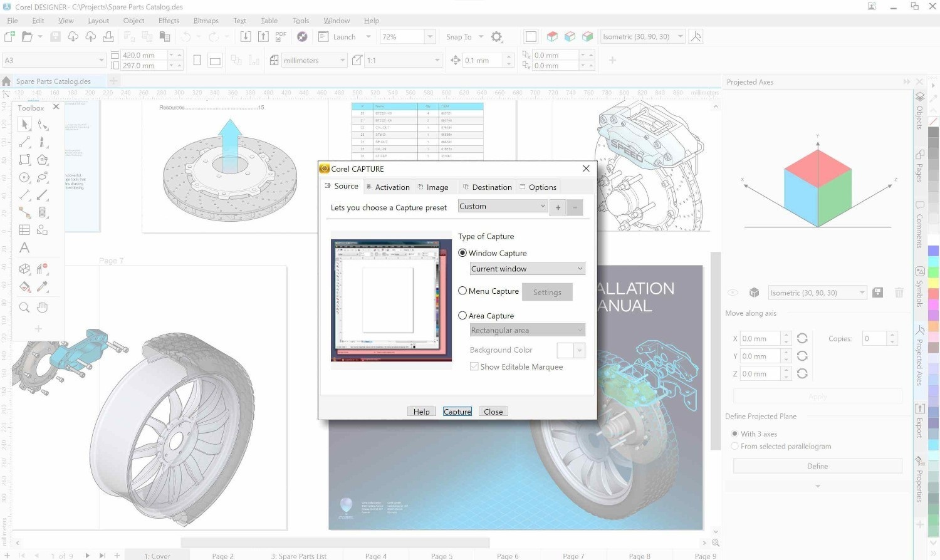This screenshot has height=560, width=940.
Task: Switch to the Options tab in Corel CAPTURE
Action: tap(538, 187)
